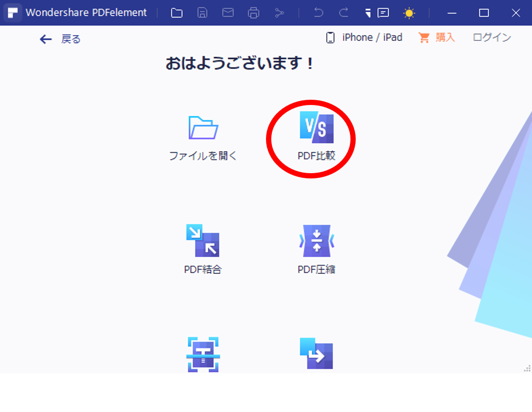
Task: Open a document via the folder toolbar icon
Action: (x=177, y=13)
